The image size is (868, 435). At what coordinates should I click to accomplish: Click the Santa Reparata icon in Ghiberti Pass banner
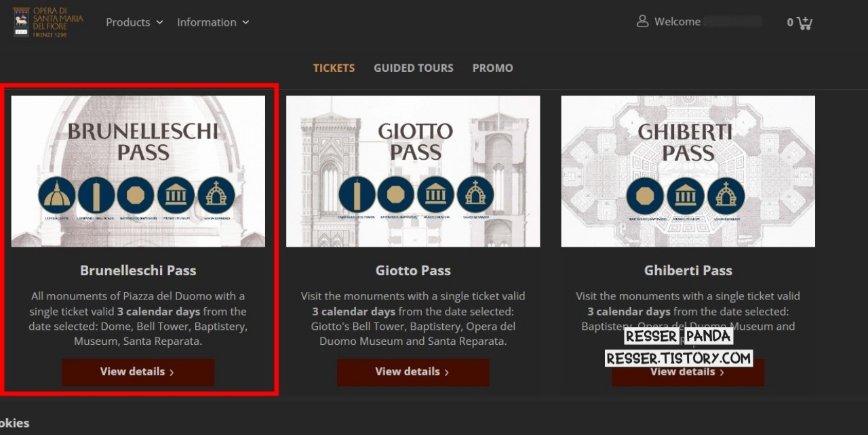pyautogui.click(x=726, y=196)
